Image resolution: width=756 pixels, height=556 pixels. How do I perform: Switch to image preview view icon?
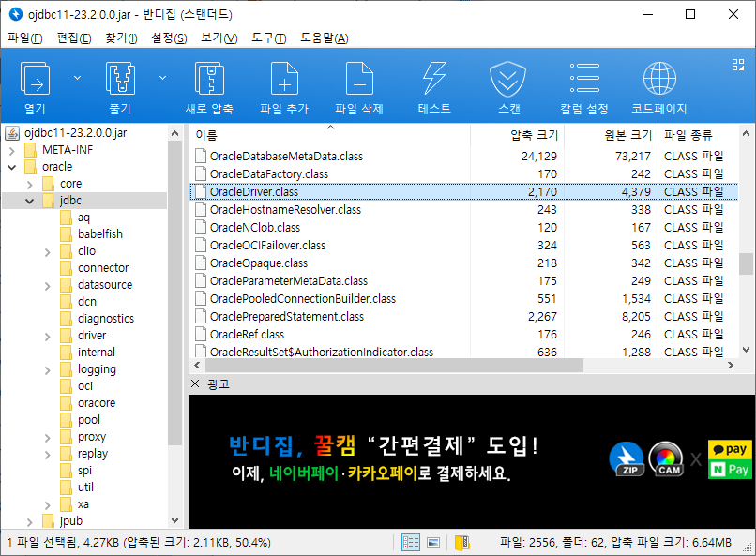[433, 543]
